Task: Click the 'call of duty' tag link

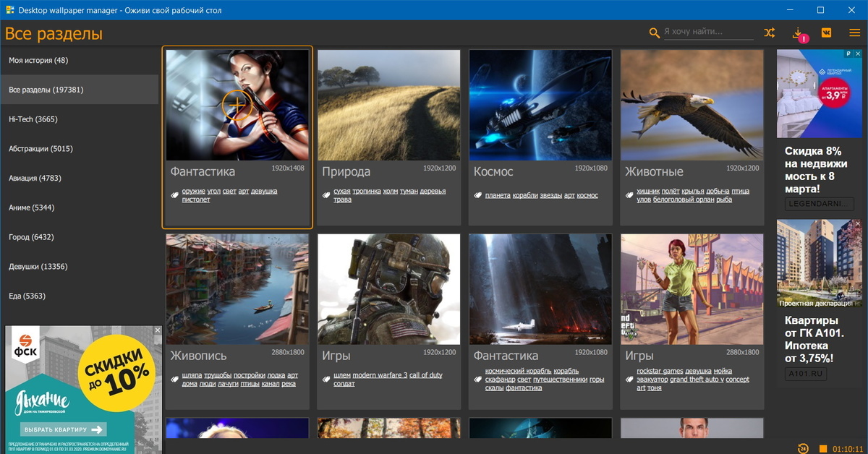Action: click(426, 375)
